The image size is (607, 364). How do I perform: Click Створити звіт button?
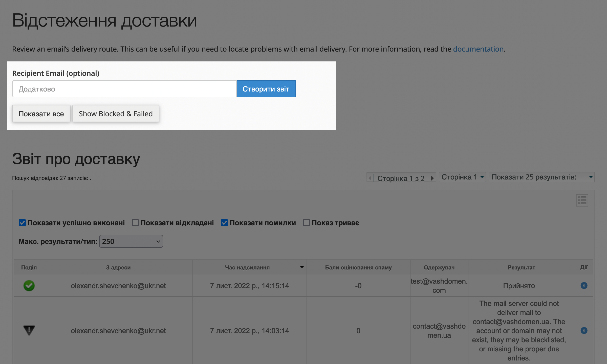(266, 89)
